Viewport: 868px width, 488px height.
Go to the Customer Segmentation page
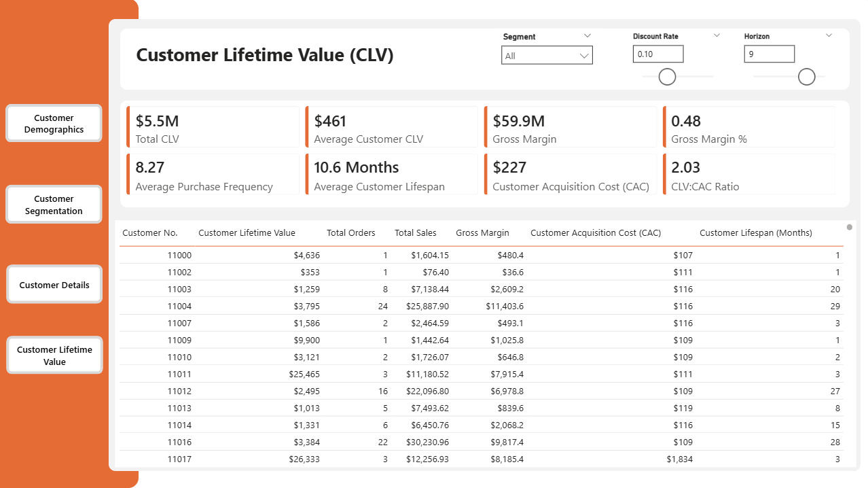pos(54,205)
